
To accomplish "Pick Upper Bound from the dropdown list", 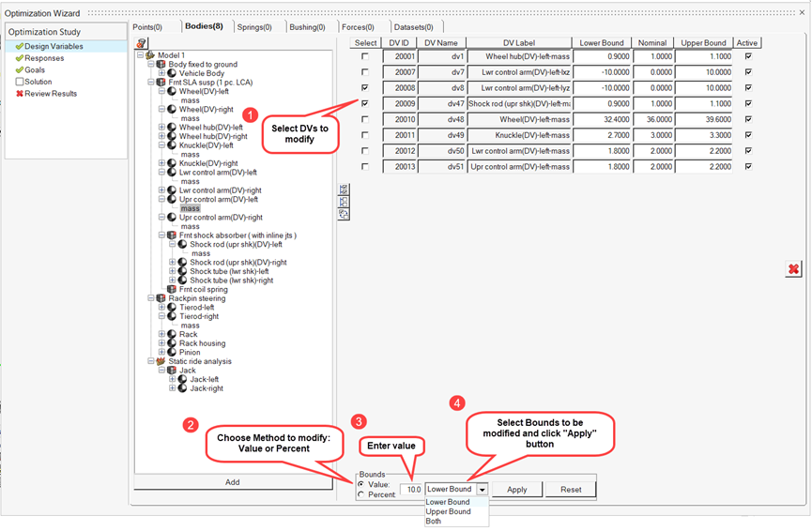I will pyautogui.click(x=449, y=511).
